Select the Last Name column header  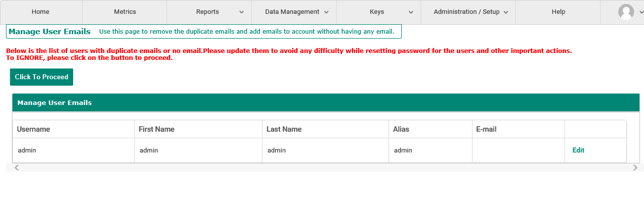click(x=284, y=129)
